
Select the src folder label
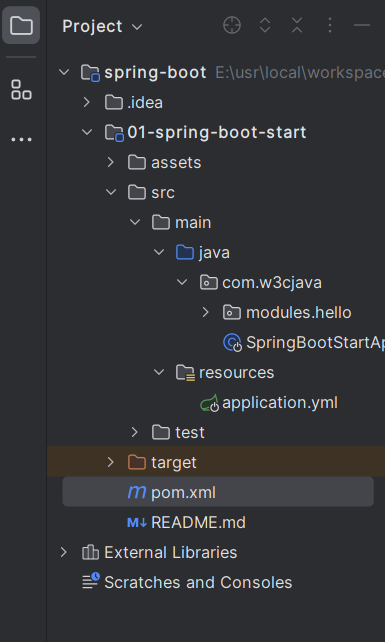[163, 192]
